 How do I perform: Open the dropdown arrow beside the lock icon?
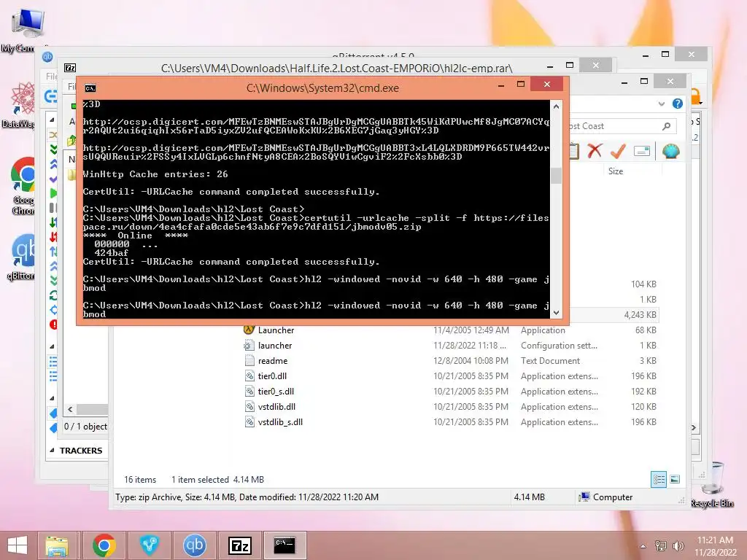point(701,102)
